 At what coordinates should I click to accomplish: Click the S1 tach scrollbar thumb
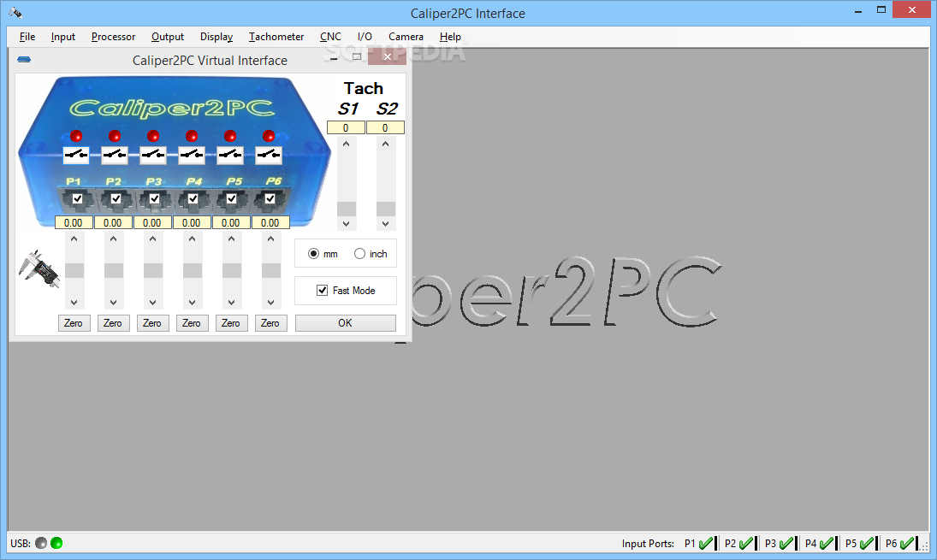coord(347,209)
